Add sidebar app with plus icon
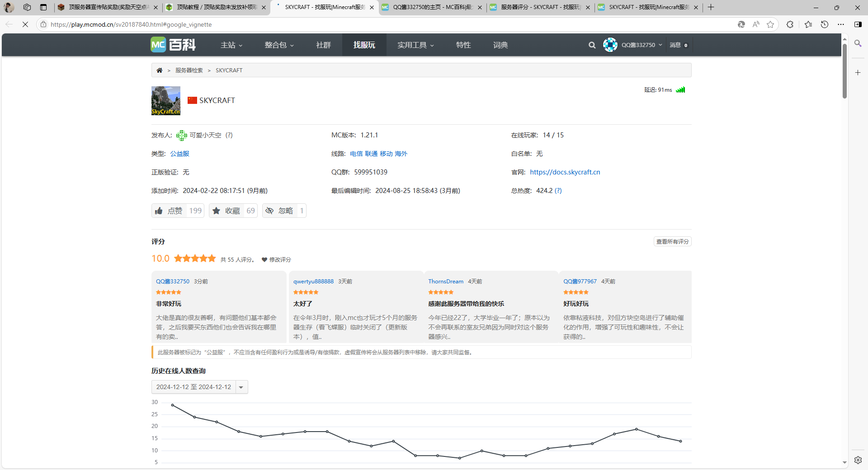Image resolution: width=868 pixels, height=470 pixels. pyautogui.click(x=858, y=72)
